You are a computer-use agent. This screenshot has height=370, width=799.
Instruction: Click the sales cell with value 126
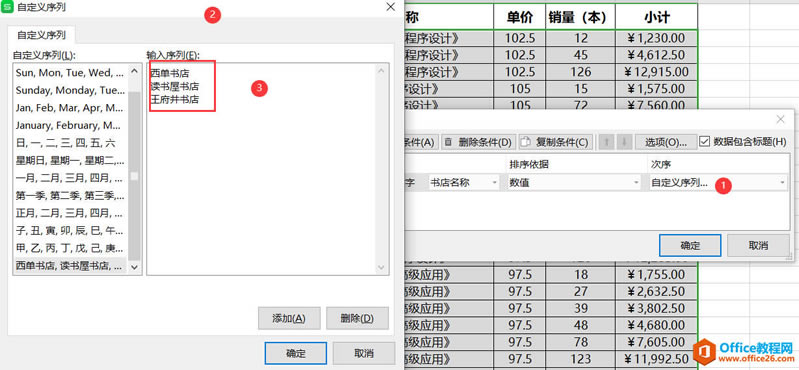click(x=580, y=72)
